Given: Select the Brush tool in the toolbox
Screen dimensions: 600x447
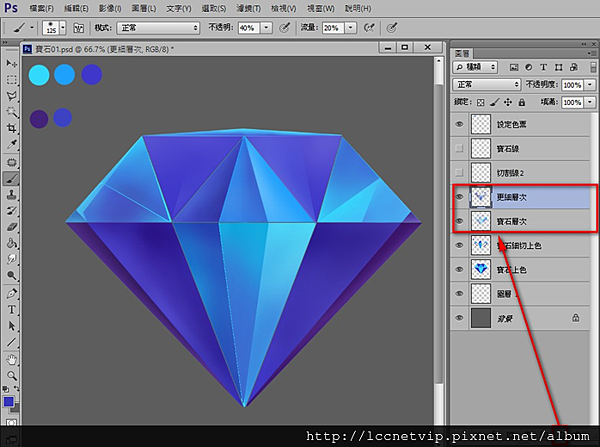Looking at the screenshot, I should 11,178.
